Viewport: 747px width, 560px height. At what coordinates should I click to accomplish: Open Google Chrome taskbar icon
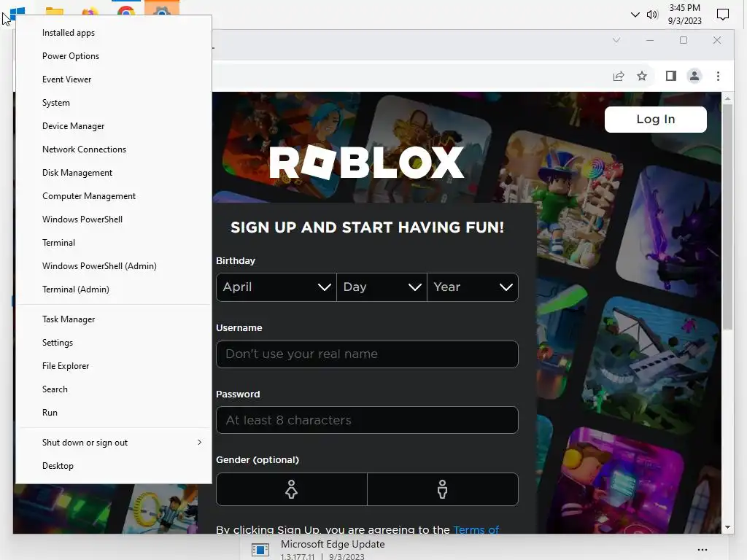[x=125, y=10]
